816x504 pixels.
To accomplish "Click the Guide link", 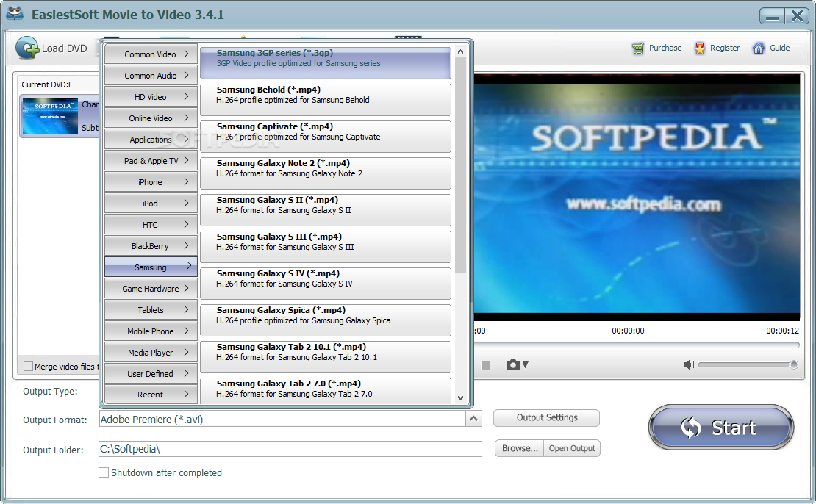I will tap(779, 48).
